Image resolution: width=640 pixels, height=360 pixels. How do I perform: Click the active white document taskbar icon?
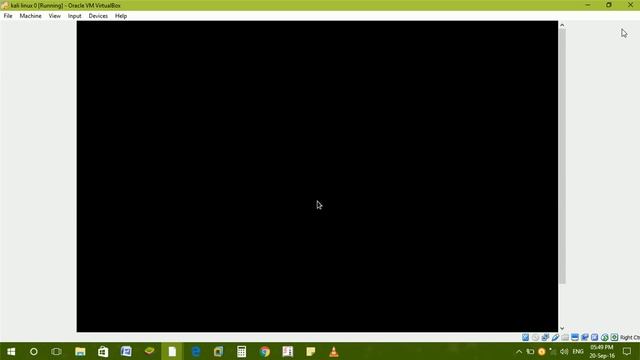(x=172, y=351)
